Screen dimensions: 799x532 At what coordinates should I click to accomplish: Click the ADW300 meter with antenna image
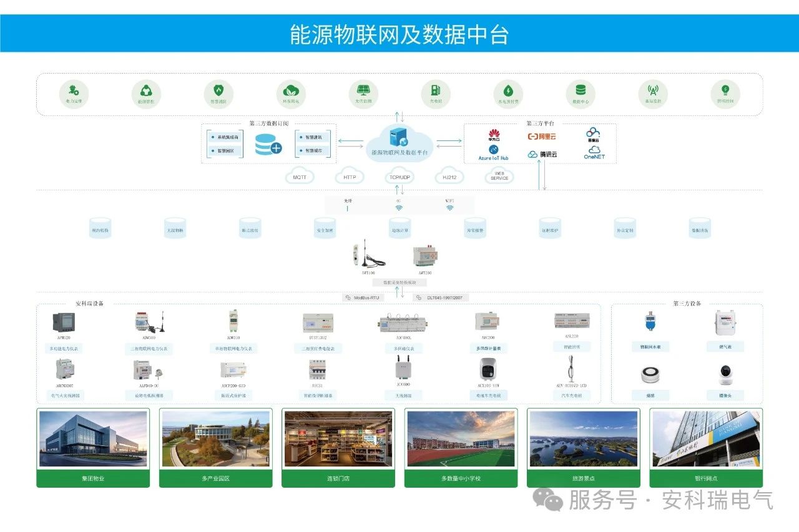tap(150, 323)
